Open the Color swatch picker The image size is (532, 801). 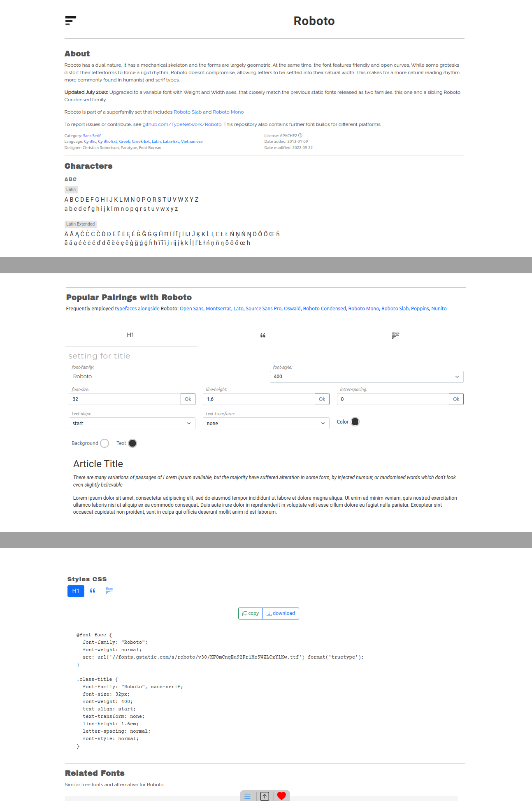(355, 421)
